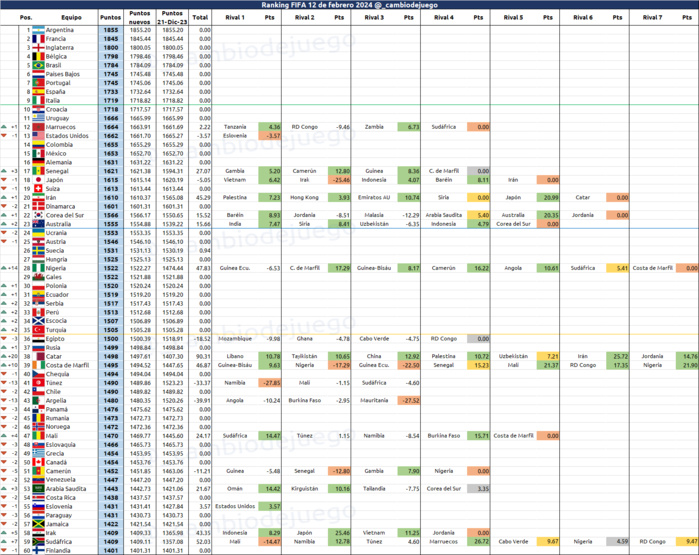Click the Gales flag icon
699x555 pixels.
(x=38, y=277)
